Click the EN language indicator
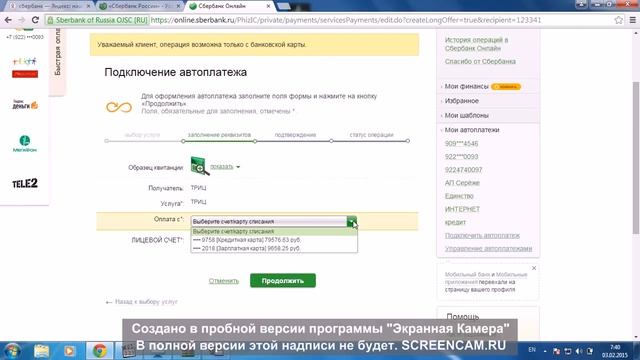The image size is (640, 360). 532,350
